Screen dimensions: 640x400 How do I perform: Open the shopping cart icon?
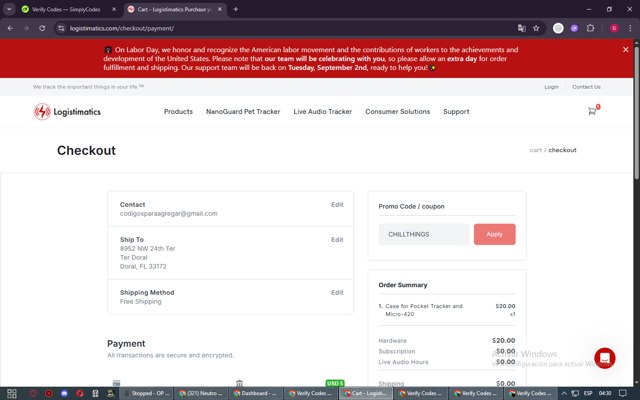(x=592, y=111)
